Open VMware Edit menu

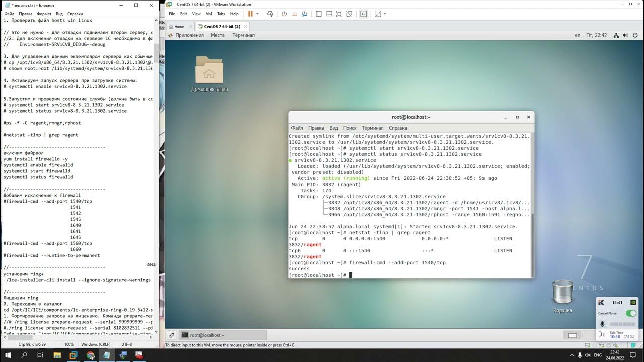coord(183,14)
